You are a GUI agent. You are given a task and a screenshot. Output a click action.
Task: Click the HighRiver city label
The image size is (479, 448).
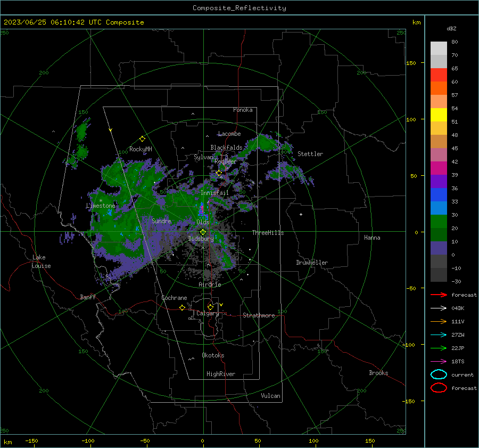tap(221, 374)
